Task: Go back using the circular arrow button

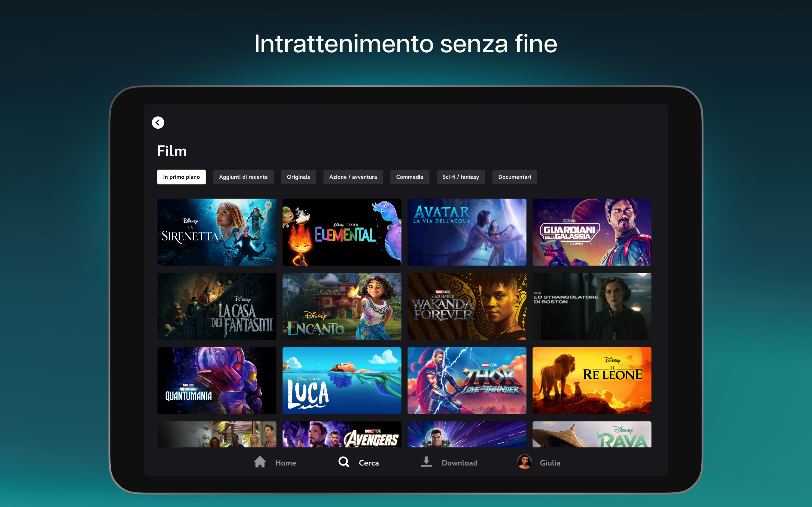Action: tap(158, 122)
